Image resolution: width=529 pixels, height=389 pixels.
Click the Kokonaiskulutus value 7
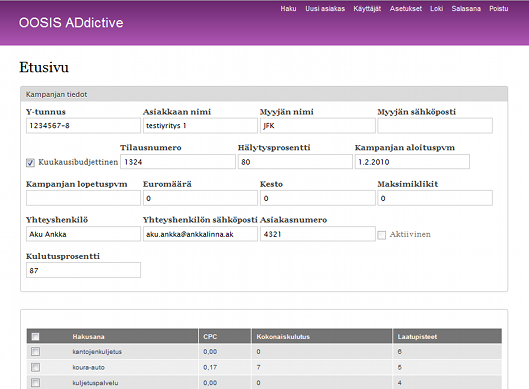[x=258, y=367]
